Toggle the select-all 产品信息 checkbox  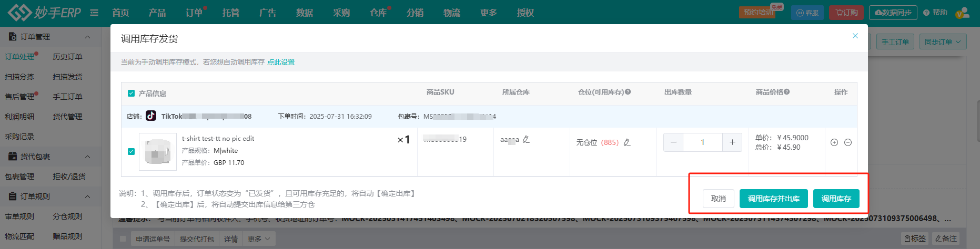pos(132,94)
